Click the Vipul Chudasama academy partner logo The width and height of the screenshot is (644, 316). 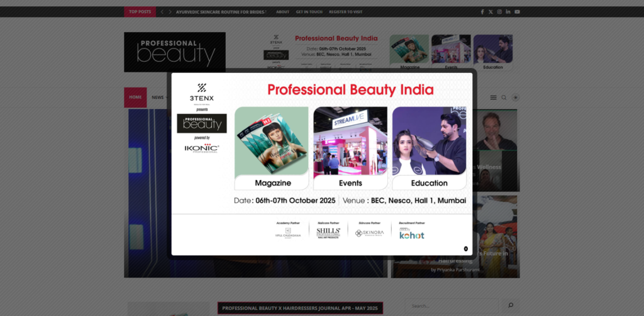[288, 233]
